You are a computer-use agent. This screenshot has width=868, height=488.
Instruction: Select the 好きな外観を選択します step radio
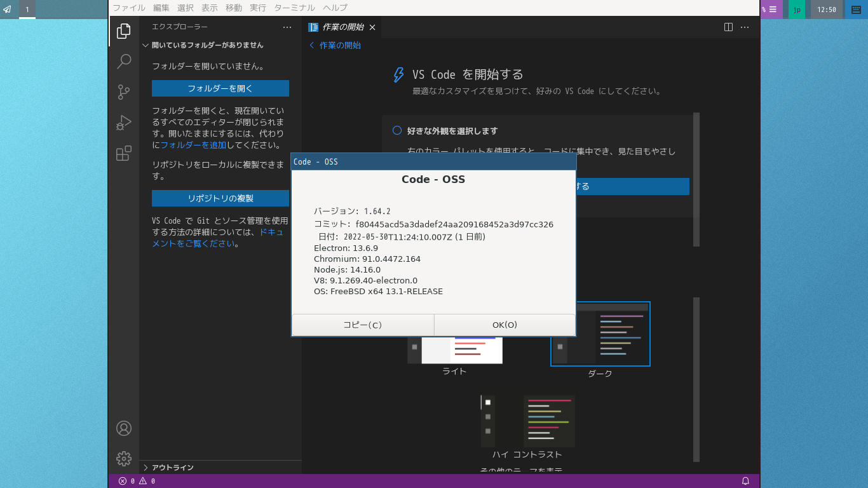(397, 130)
